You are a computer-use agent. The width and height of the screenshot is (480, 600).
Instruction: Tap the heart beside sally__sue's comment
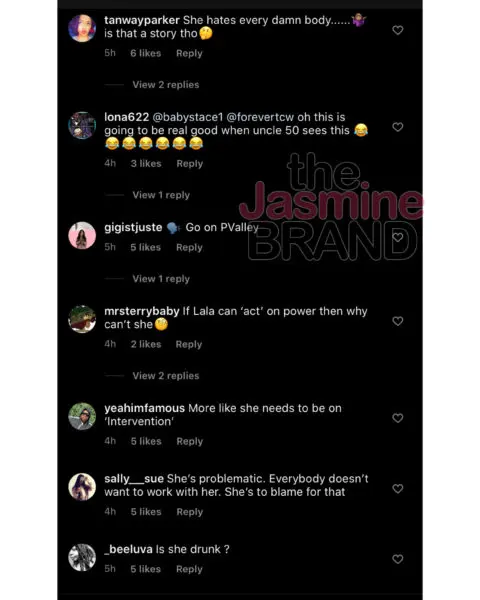click(x=398, y=489)
